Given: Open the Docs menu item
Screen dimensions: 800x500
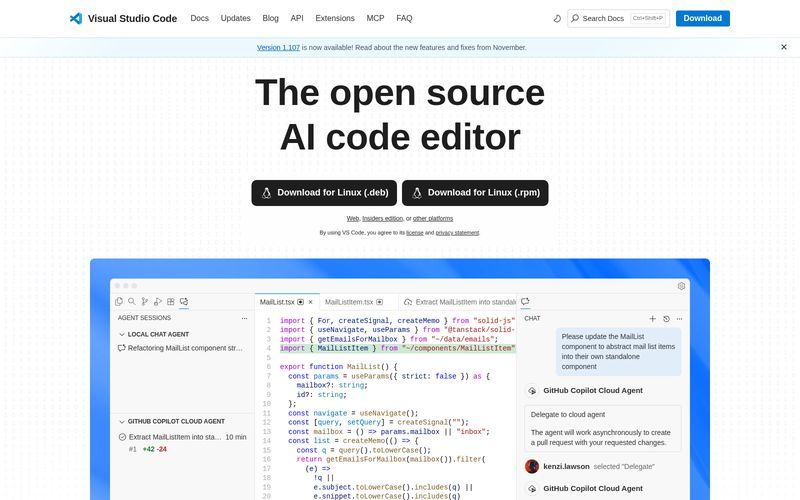Looking at the screenshot, I should click(199, 18).
